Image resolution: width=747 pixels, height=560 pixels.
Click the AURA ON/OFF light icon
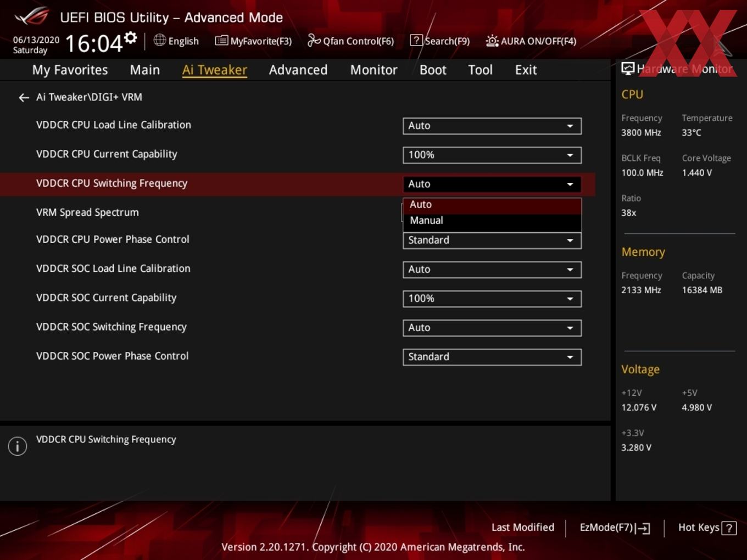(492, 41)
